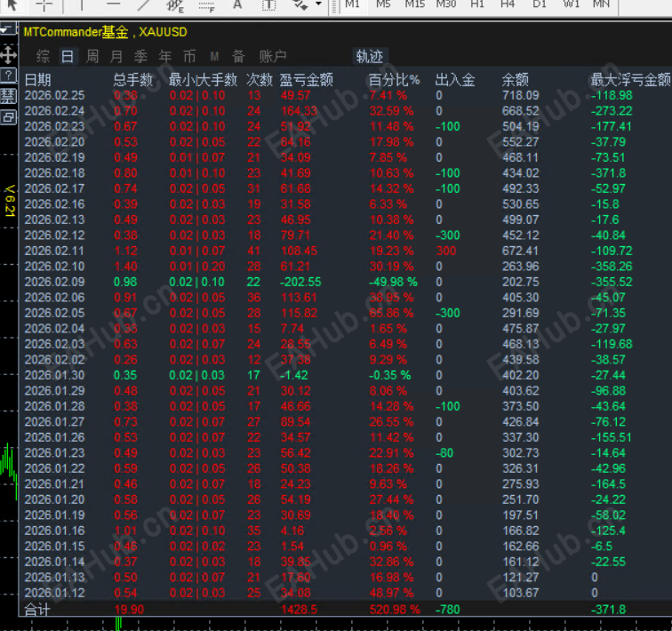Click the 出入金 column header

[455, 80]
